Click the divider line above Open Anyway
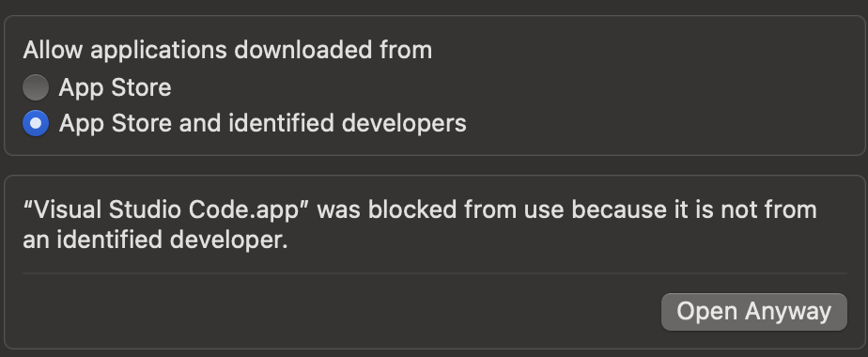 tap(435, 272)
